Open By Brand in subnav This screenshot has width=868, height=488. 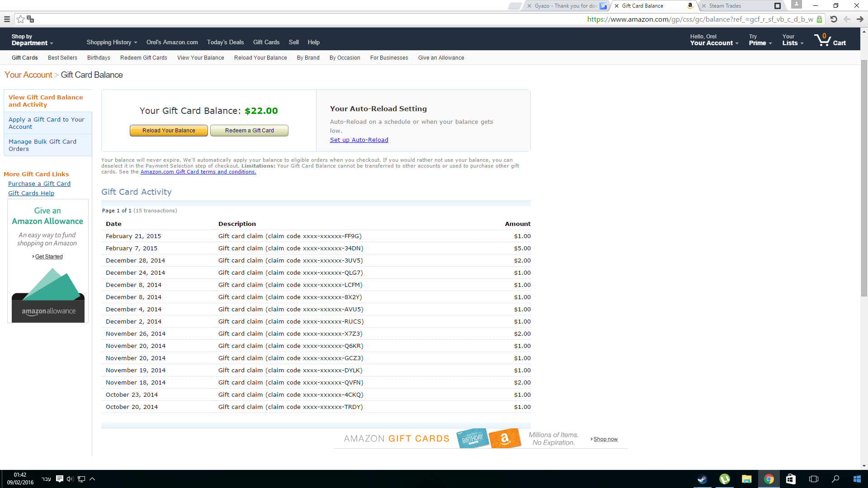point(308,58)
